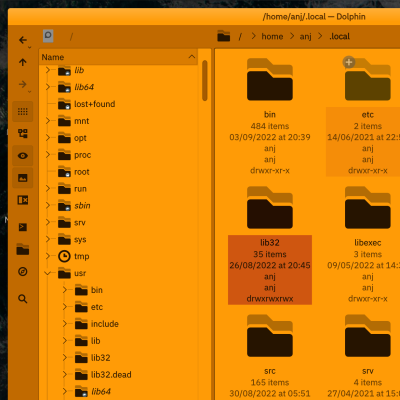Toggle show hidden files eye icon

pos(23,156)
